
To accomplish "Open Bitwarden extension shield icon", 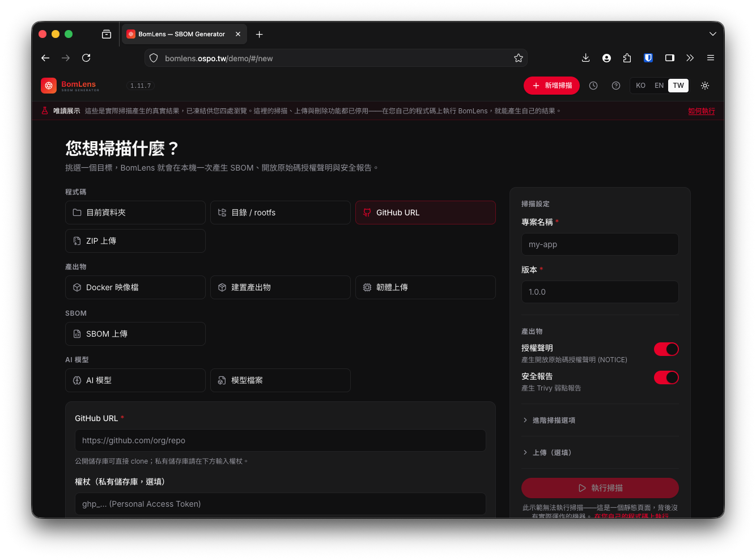I will tap(648, 58).
